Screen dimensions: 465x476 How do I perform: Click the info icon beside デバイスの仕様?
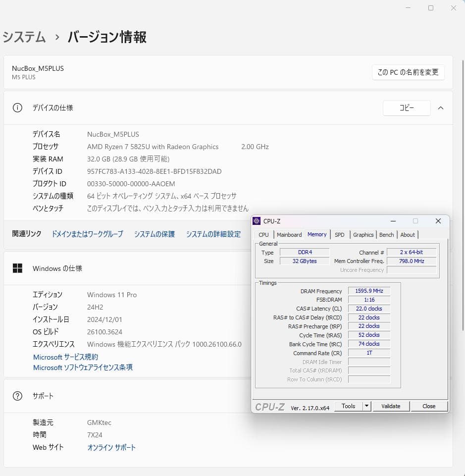point(17,108)
